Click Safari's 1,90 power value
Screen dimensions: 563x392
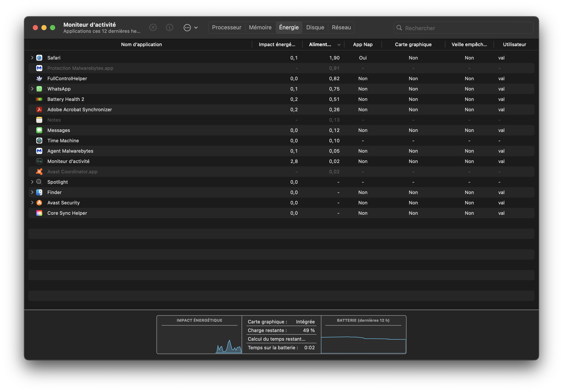point(335,58)
